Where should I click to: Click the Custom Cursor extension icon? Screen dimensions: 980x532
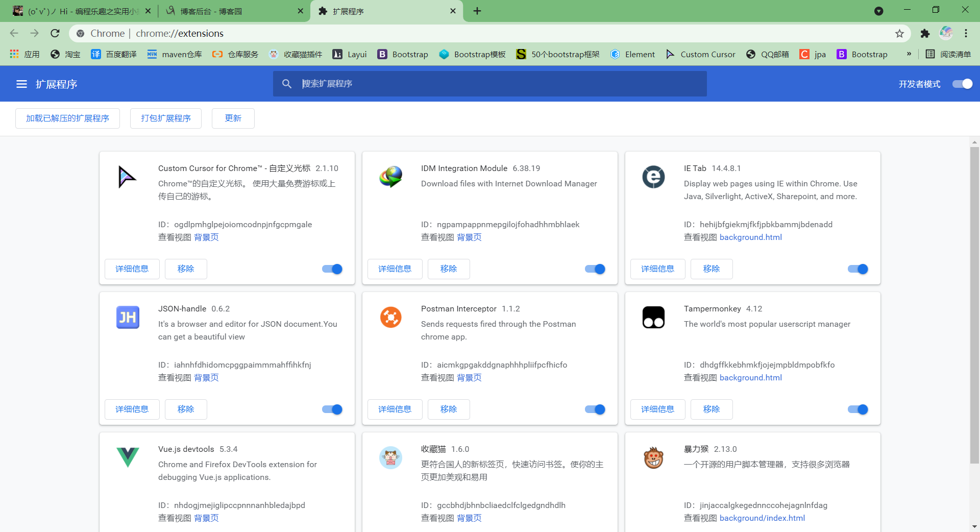128,177
